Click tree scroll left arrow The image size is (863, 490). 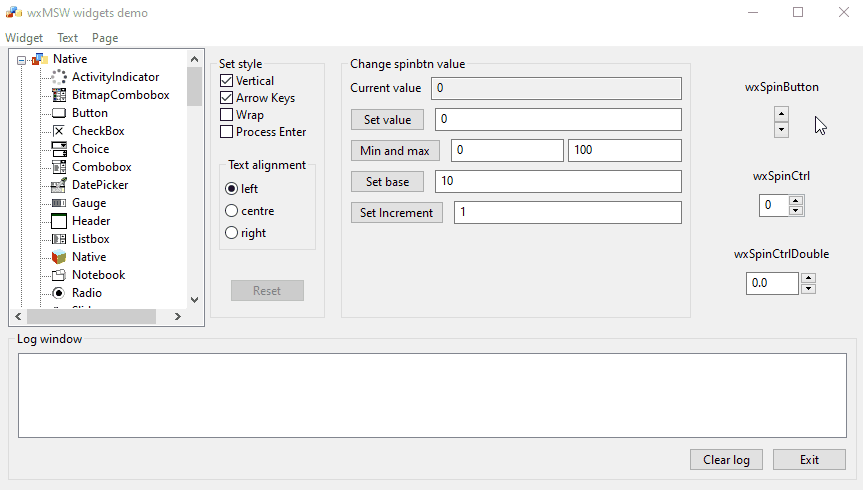[x=18, y=317]
